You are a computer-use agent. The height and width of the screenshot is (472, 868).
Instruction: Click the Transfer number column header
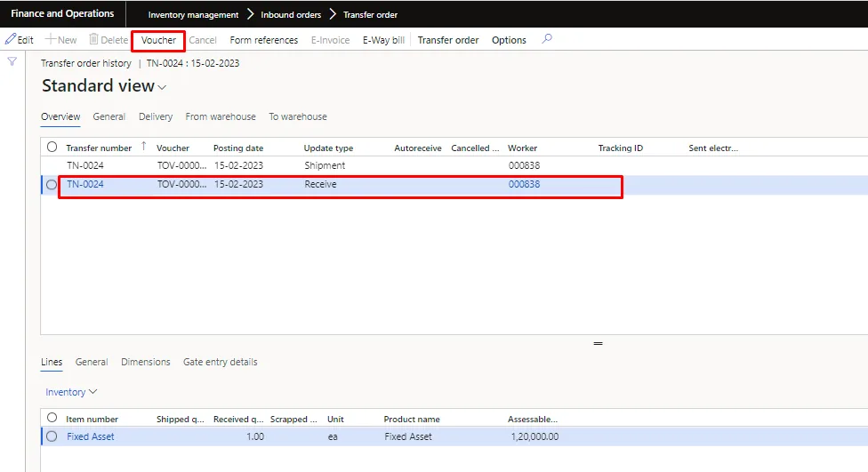click(x=99, y=148)
